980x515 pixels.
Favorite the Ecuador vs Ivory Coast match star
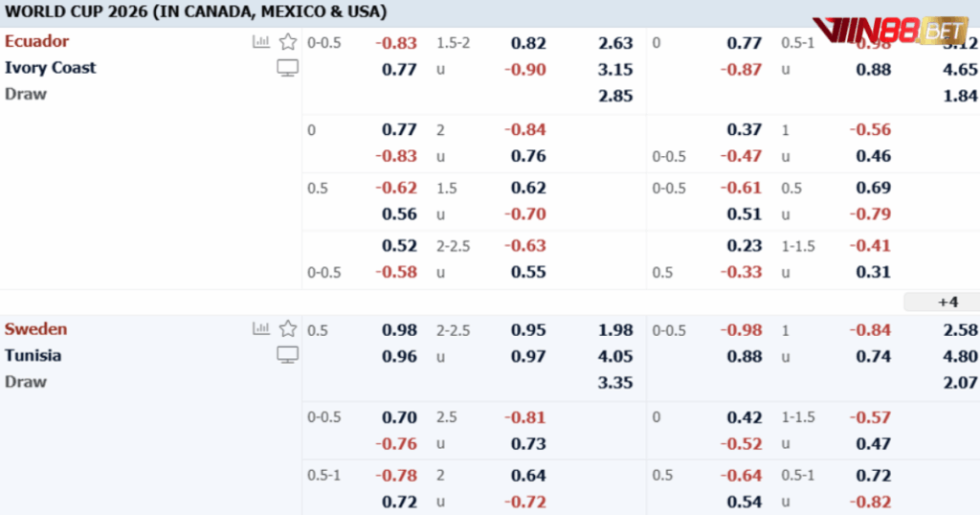point(287,42)
